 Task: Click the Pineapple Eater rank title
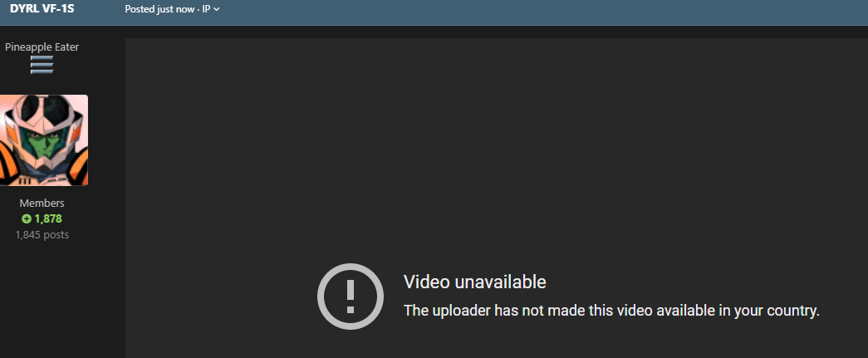[x=42, y=47]
